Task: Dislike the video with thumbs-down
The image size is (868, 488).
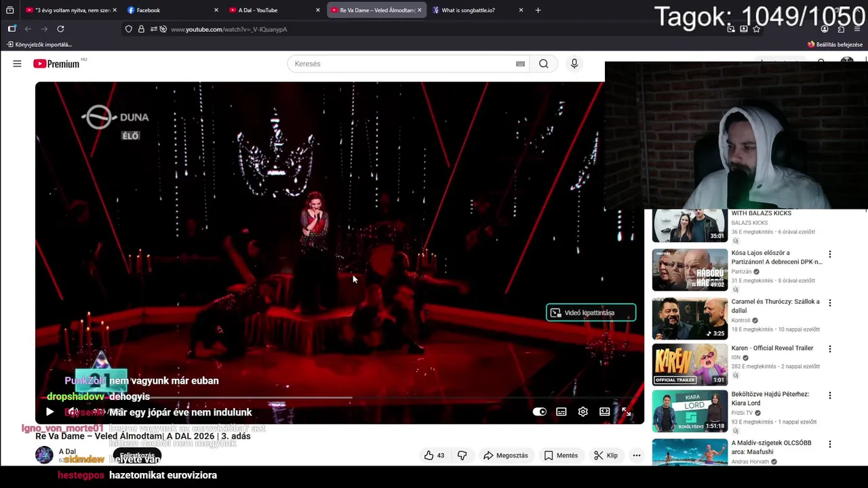Action: 462,455
